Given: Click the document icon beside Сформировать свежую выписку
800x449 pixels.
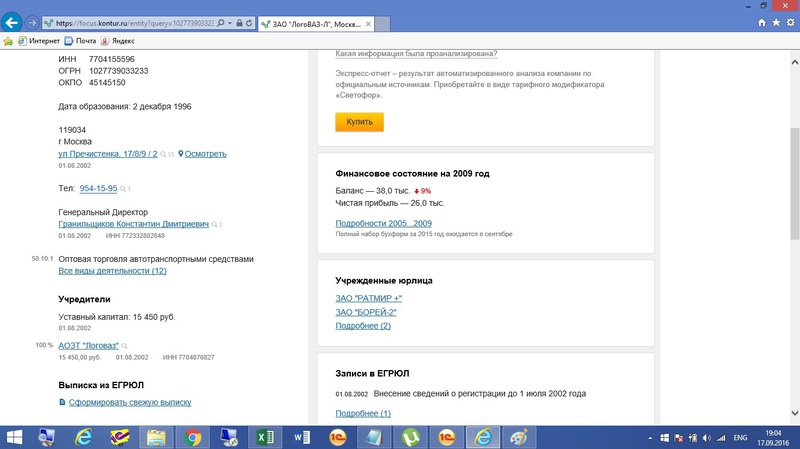Looking at the screenshot, I should tap(62, 402).
